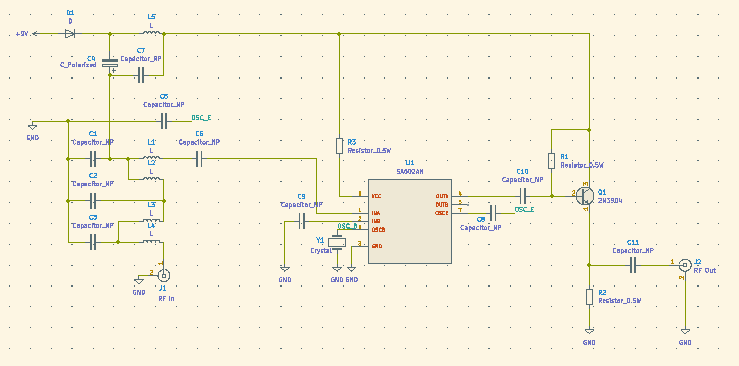Click the U1 reference designator text

pos(410,162)
